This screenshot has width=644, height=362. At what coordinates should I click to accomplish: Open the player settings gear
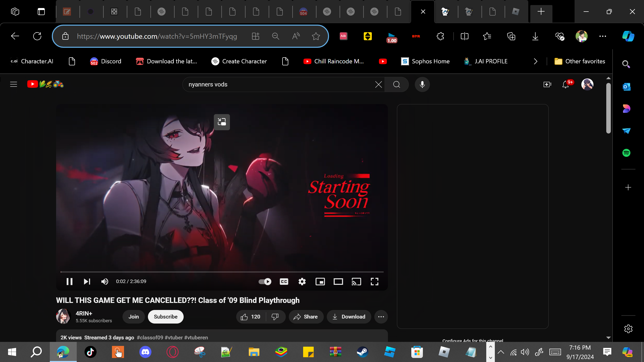tap(302, 282)
